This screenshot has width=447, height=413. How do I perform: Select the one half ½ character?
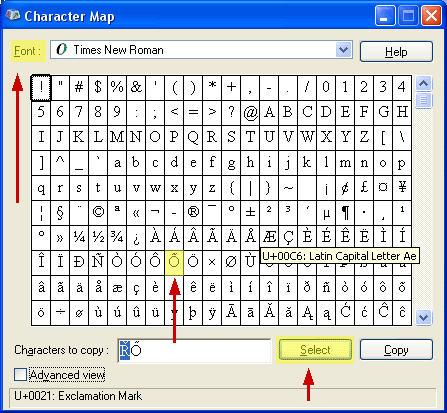[x=98, y=238]
